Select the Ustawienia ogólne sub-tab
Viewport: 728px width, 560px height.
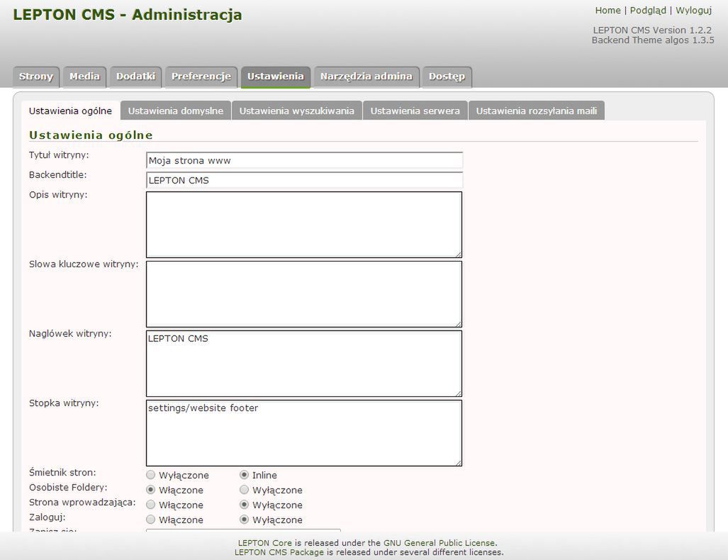click(71, 111)
